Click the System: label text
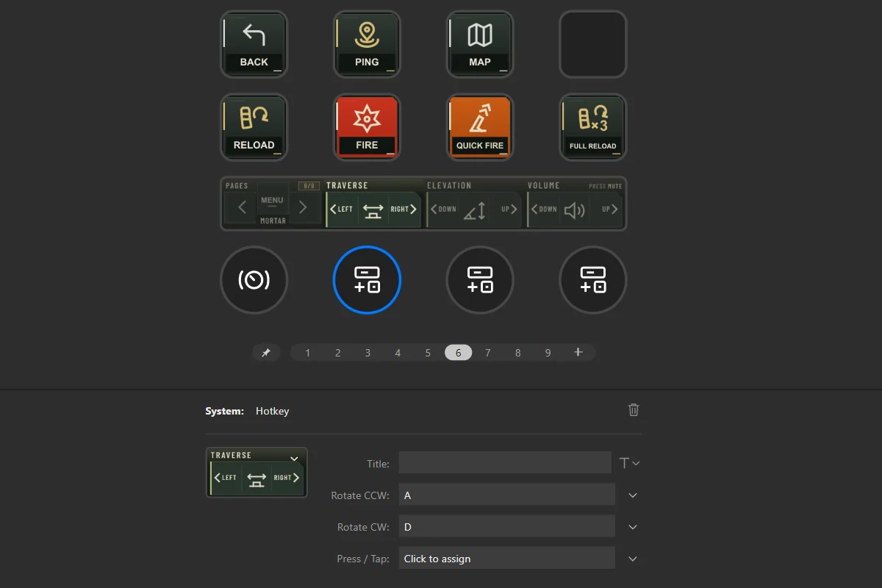The width and height of the screenshot is (882, 588). [224, 411]
